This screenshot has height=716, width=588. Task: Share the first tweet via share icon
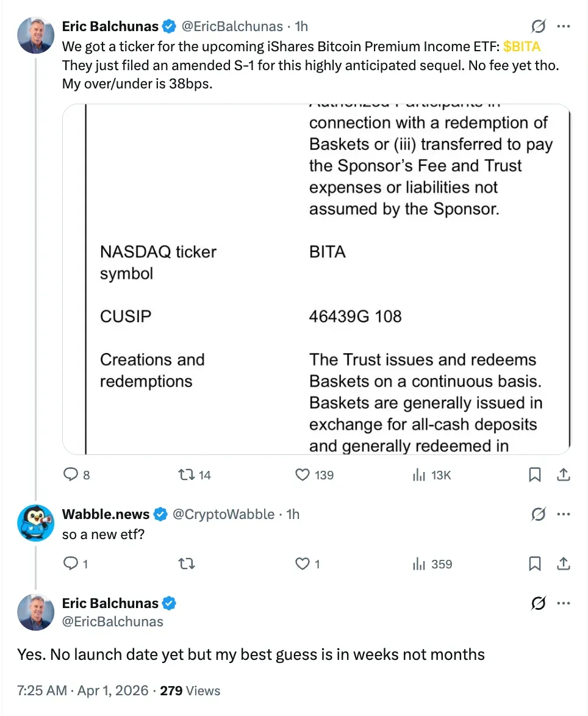pyautogui.click(x=564, y=474)
